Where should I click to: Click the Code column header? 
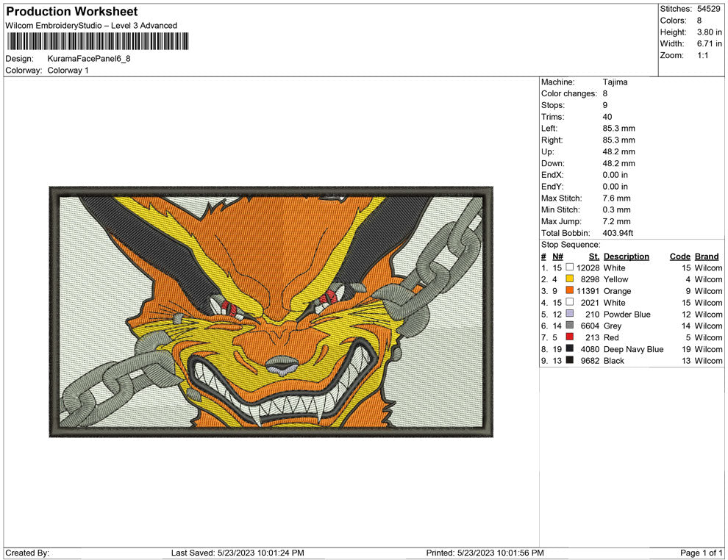pyautogui.click(x=680, y=256)
